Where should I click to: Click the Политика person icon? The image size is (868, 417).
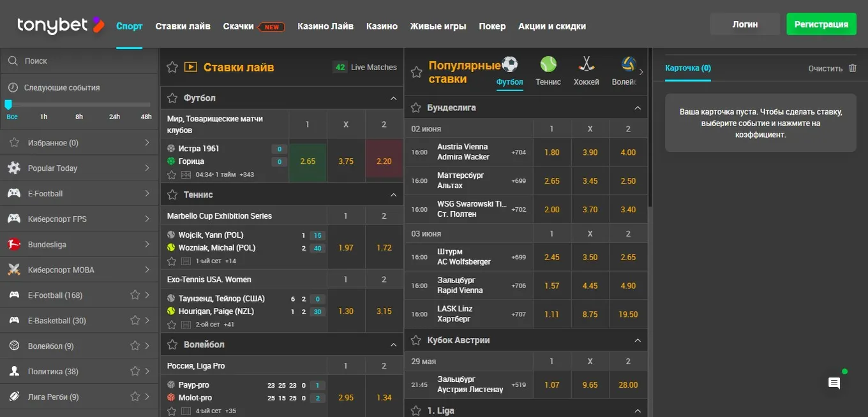tap(14, 371)
